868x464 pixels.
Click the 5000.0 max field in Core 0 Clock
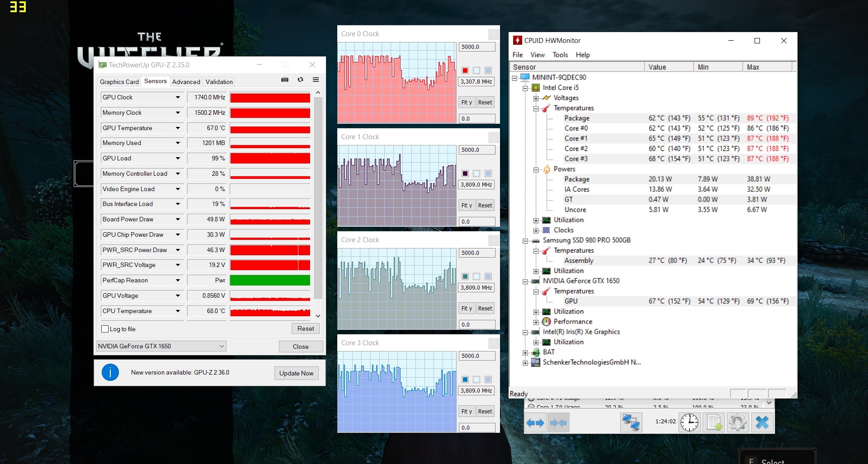click(477, 47)
